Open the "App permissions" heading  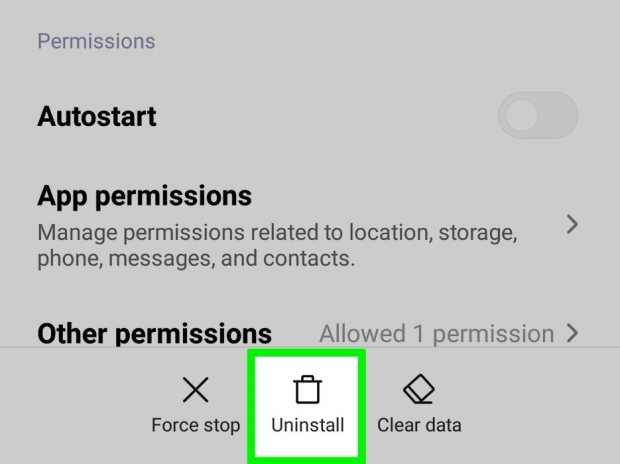[144, 194]
